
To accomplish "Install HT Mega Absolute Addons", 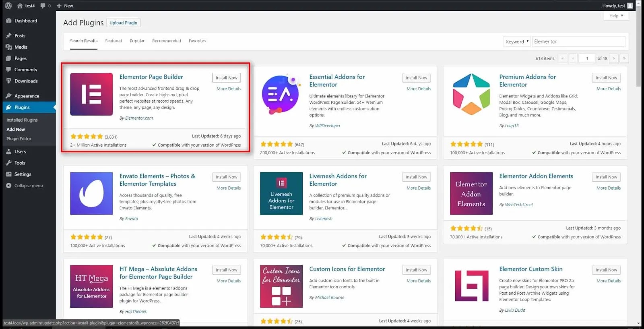I will [227, 270].
